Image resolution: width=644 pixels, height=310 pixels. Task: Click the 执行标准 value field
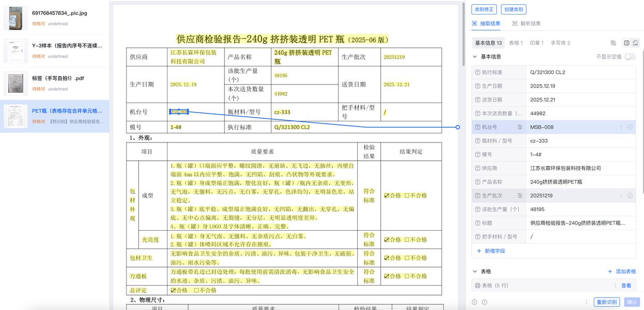point(581,73)
